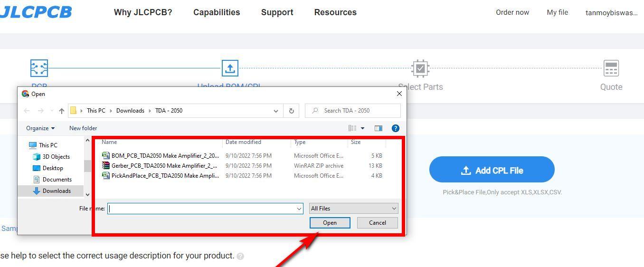Image resolution: width=644 pixels, height=267 pixels.
Task: Click the change view icon
Action: pos(352,128)
